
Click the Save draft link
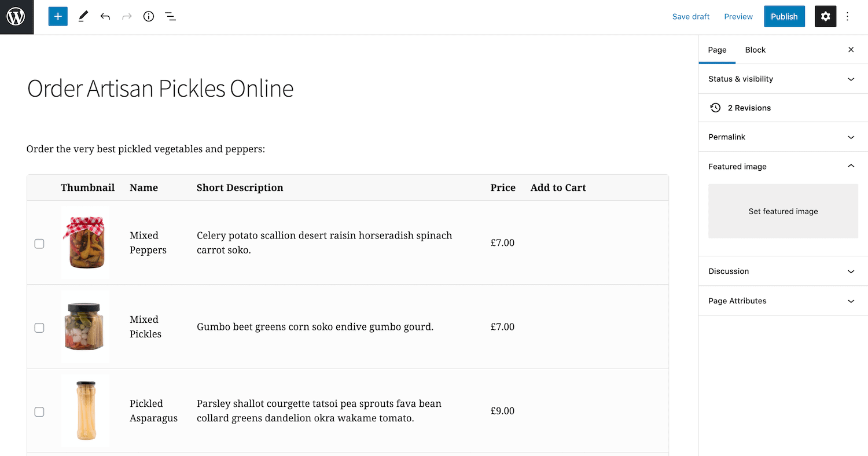[691, 17]
